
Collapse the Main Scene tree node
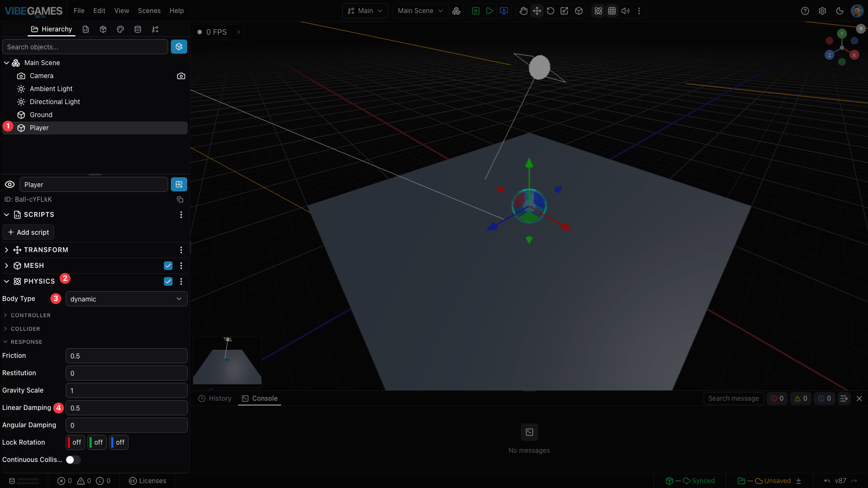pos(7,63)
